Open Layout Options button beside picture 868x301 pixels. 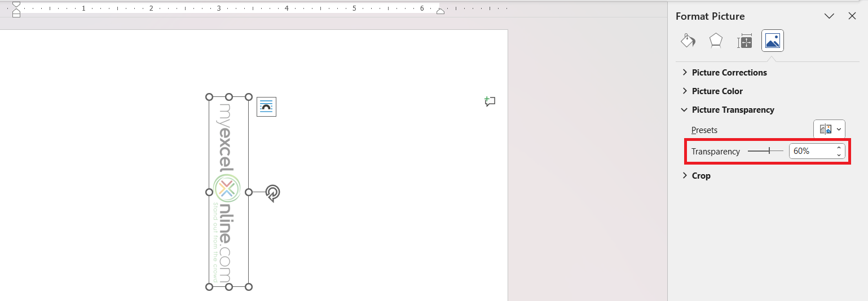[266, 107]
